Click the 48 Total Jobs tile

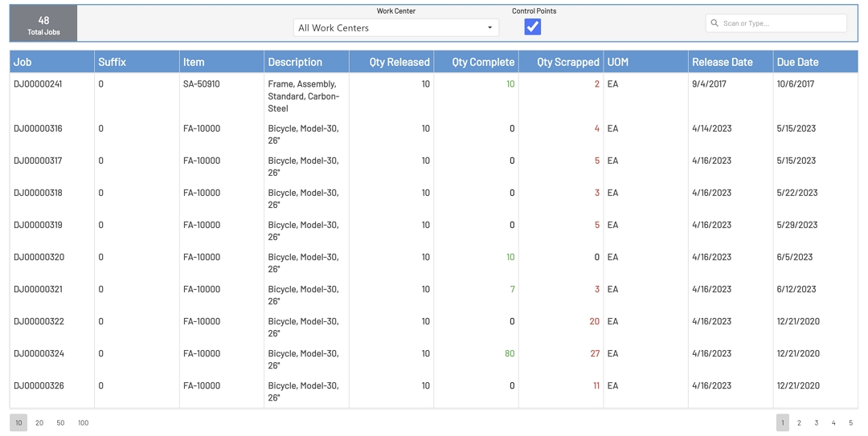pos(43,25)
